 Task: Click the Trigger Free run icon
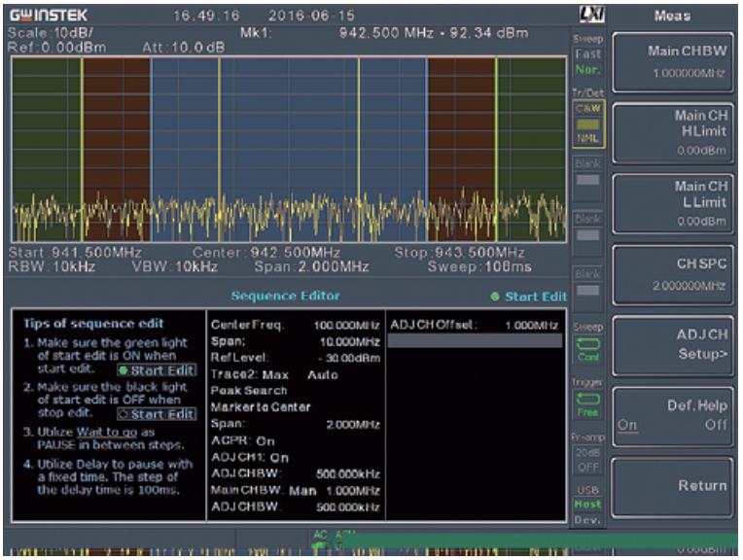[588, 404]
